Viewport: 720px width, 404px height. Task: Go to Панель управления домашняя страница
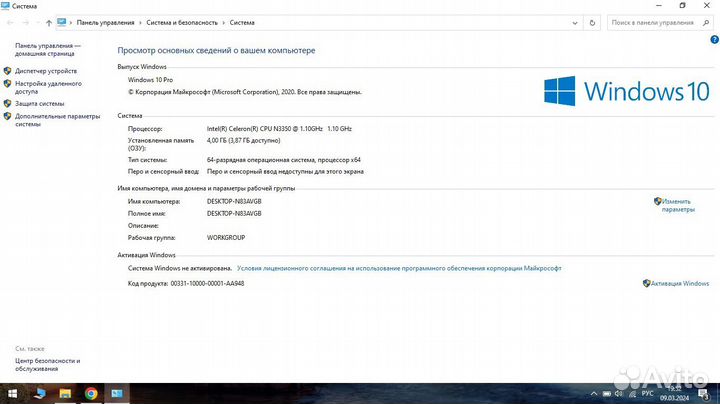click(48, 50)
